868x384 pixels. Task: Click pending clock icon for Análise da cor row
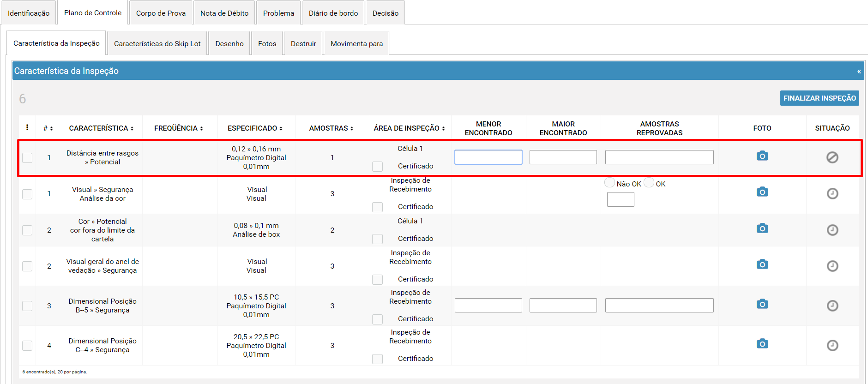tap(832, 193)
